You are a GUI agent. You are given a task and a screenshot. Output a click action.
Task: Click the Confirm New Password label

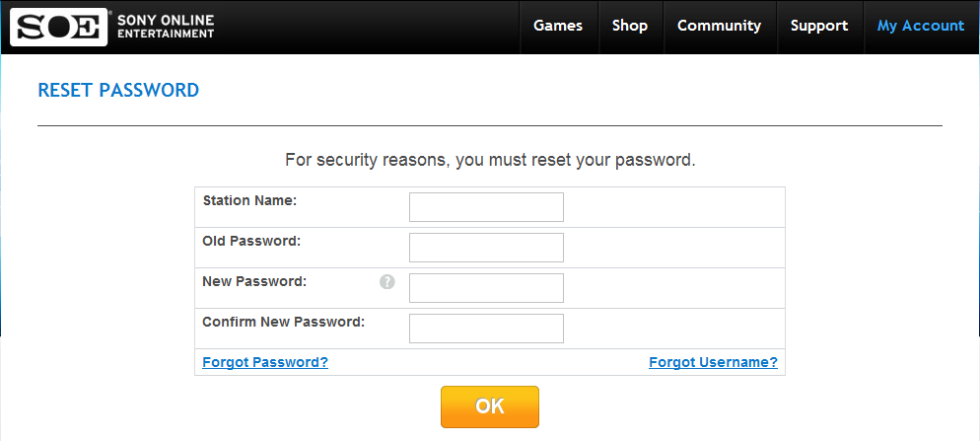pyautogui.click(x=284, y=322)
